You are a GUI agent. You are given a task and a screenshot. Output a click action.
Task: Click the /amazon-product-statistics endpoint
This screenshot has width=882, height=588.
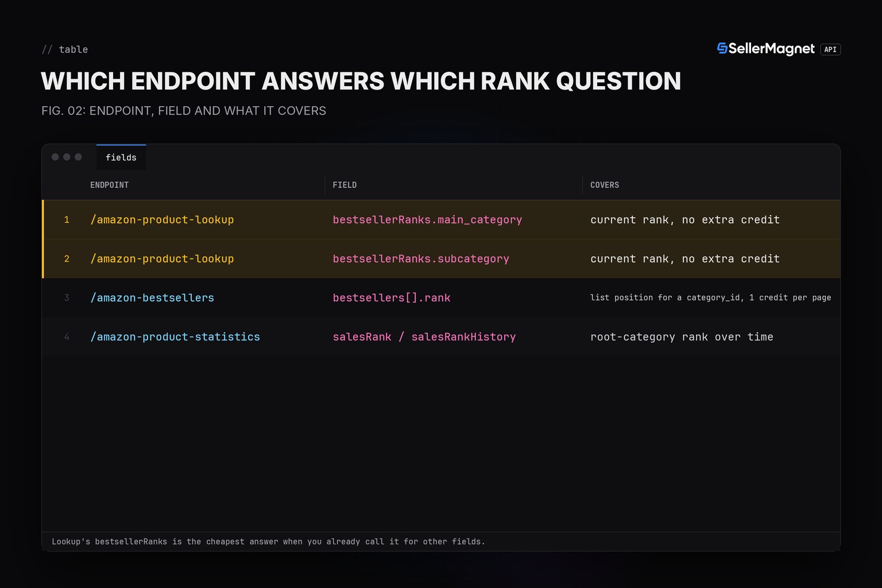coord(175,337)
